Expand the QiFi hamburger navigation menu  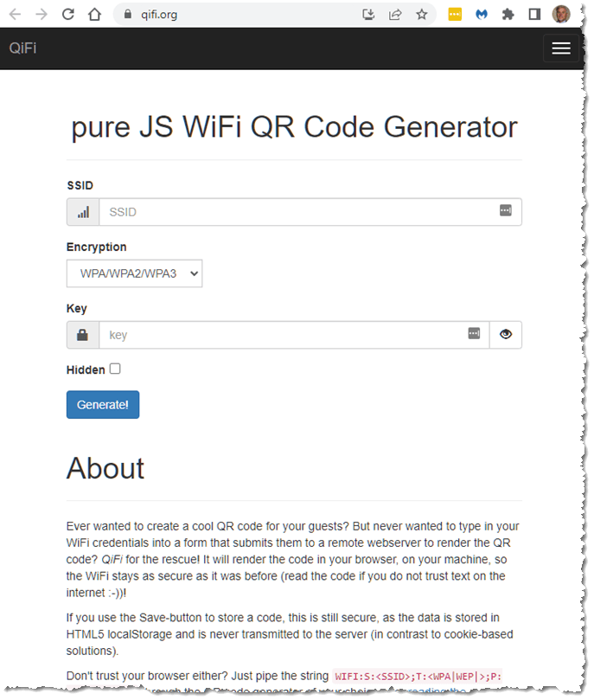tap(560, 48)
